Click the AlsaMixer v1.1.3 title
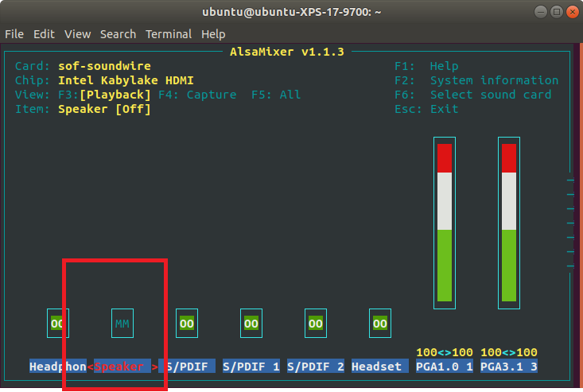The height and width of the screenshot is (392, 583). [287, 52]
